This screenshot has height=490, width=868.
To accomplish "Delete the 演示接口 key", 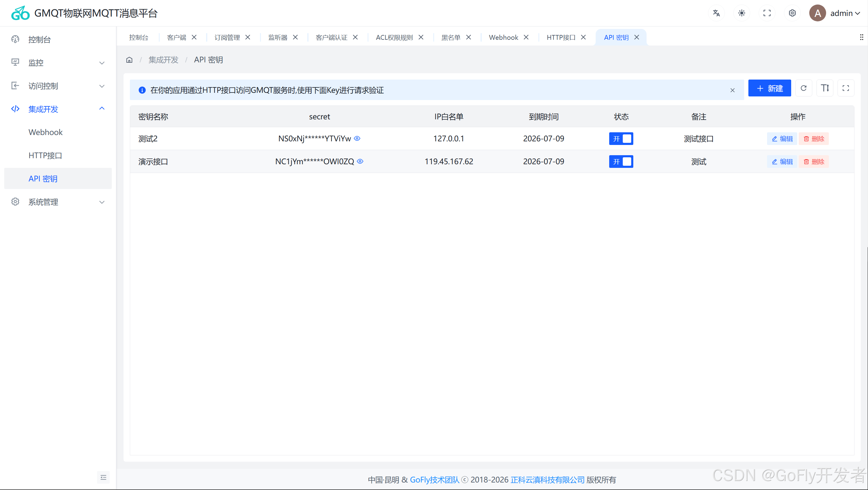I will 814,162.
